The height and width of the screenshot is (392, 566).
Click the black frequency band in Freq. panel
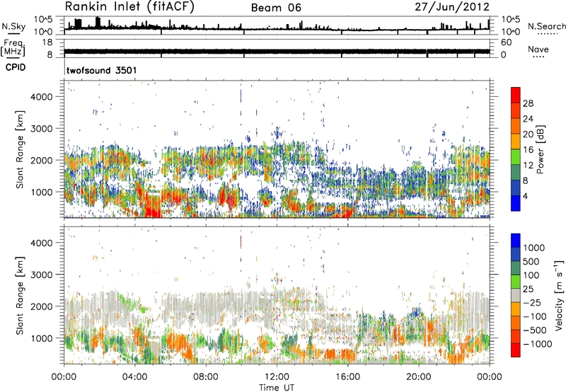(277, 51)
